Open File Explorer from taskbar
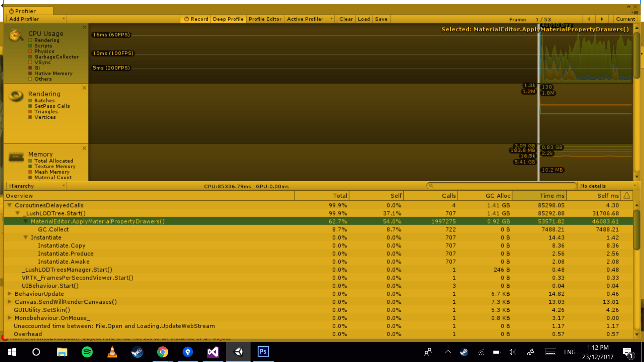The height and width of the screenshot is (362, 644). [62, 352]
